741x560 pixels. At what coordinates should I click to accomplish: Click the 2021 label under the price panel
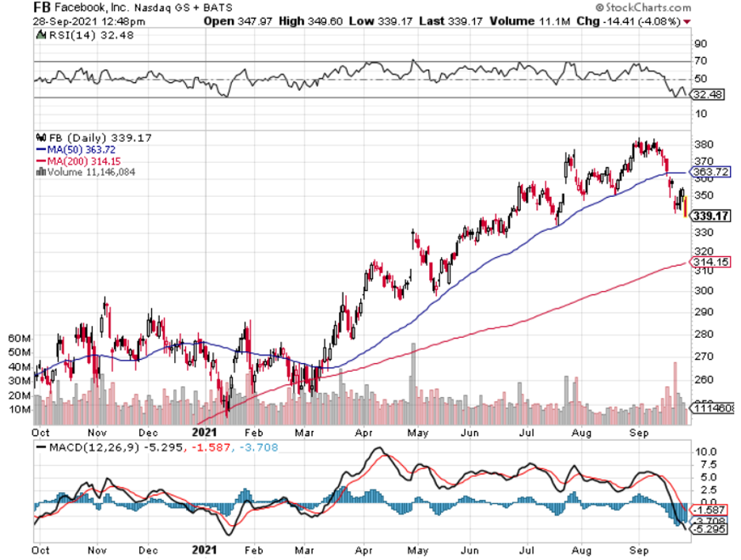point(204,432)
